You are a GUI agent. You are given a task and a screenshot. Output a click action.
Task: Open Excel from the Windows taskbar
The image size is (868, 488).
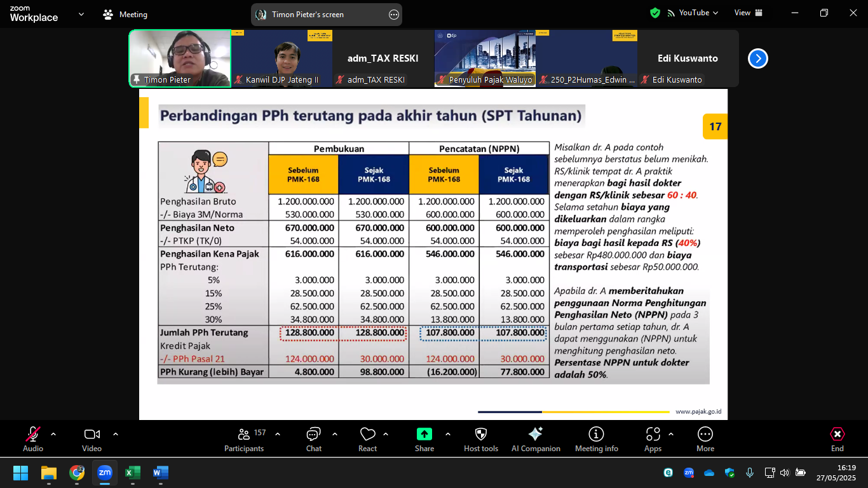132,473
